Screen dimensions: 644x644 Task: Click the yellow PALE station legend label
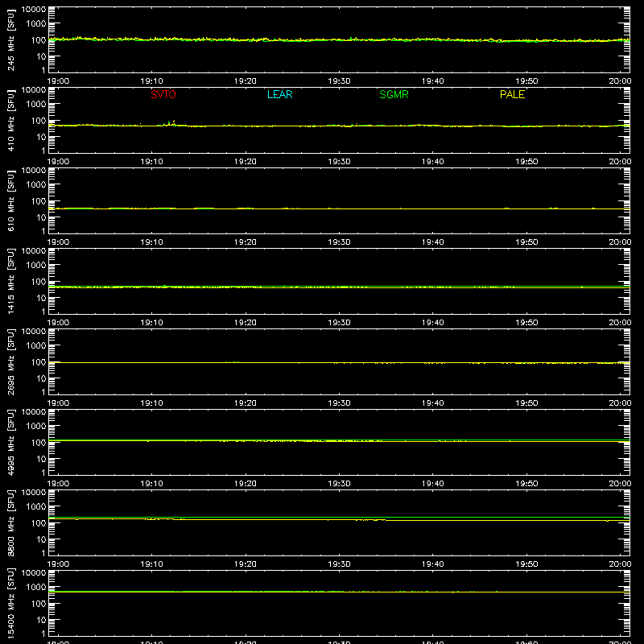click(512, 94)
